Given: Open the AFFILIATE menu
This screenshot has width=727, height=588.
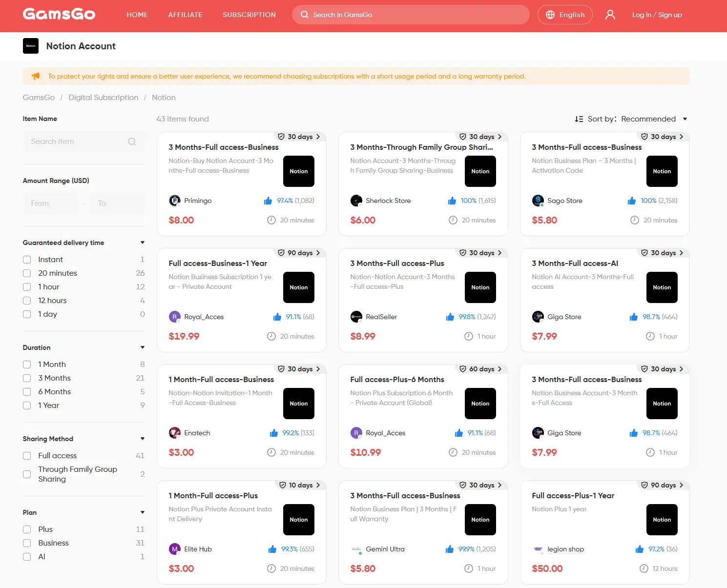Looking at the screenshot, I should pos(185,15).
